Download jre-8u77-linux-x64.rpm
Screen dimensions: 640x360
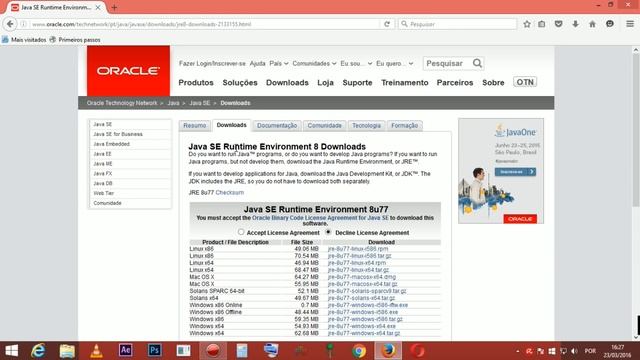pos(357,263)
